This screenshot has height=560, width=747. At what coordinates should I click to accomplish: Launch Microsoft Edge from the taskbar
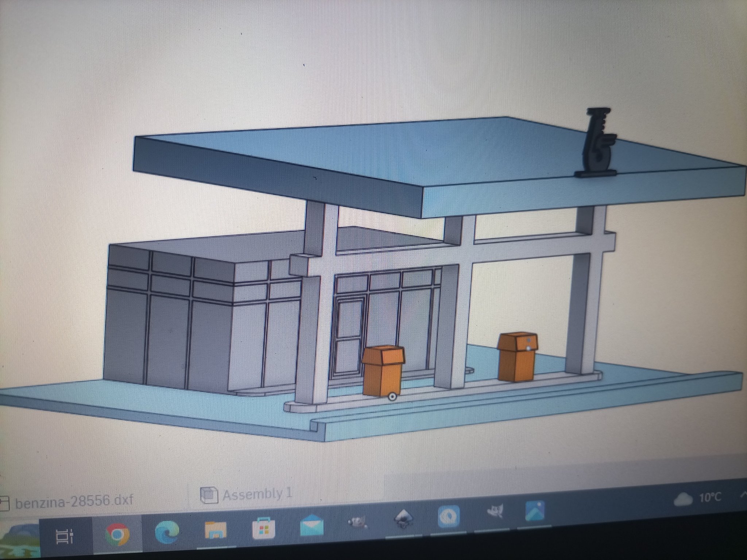point(167,533)
